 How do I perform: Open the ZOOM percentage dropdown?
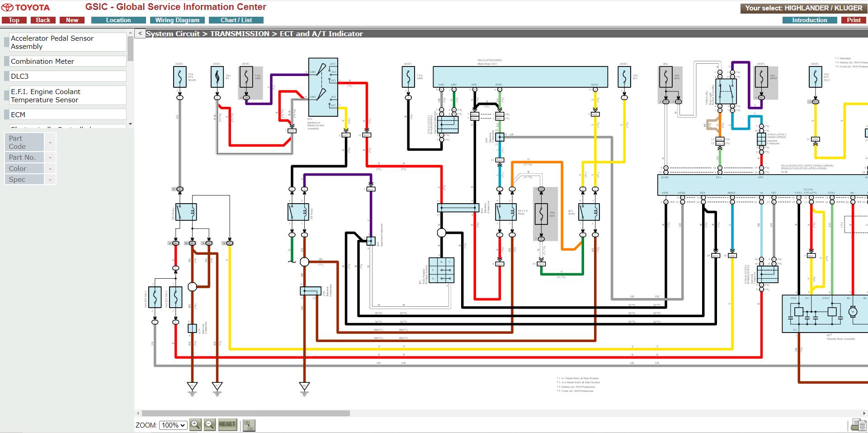click(x=173, y=425)
